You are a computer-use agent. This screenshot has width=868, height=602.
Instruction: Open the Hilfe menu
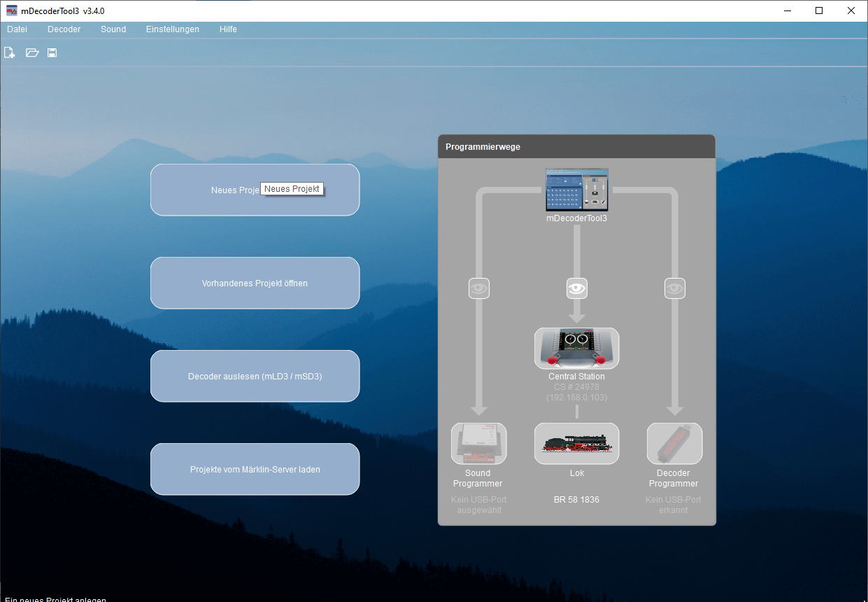pos(228,29)
